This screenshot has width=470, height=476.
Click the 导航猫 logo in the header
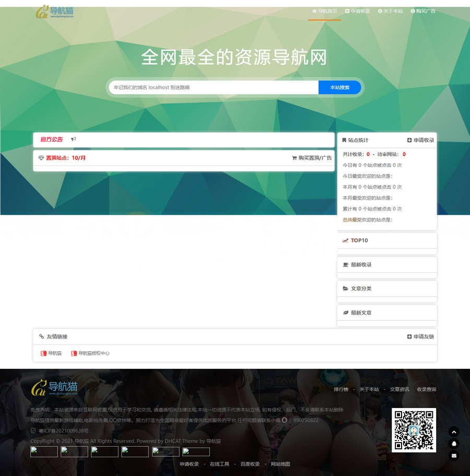coord(55,11)
